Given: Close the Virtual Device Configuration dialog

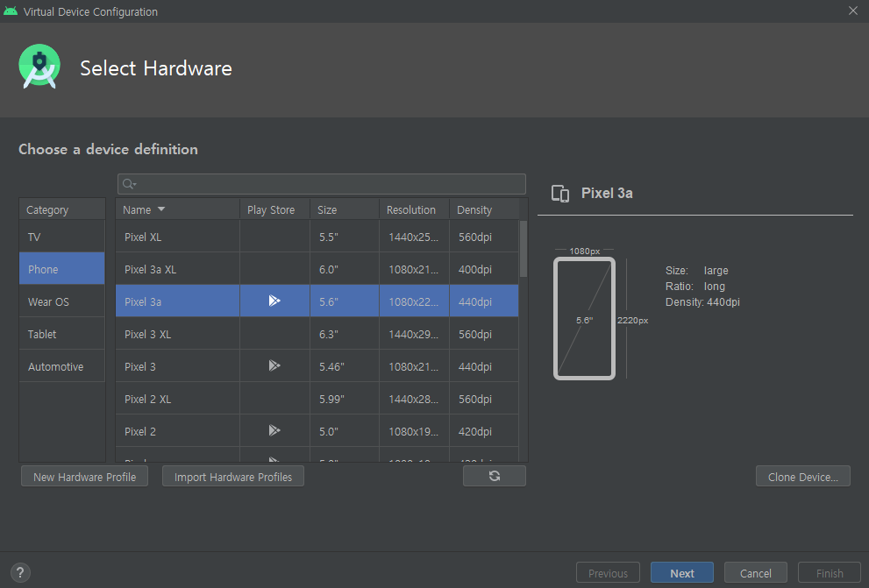Looking at the screenshot, I should [853, 11].
